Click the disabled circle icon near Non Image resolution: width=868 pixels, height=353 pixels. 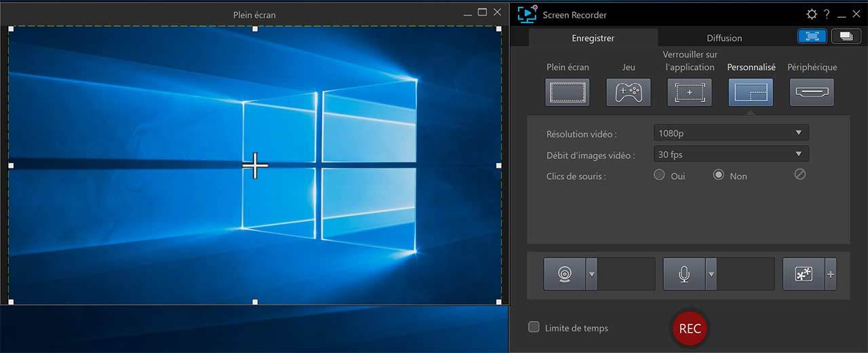800,174
